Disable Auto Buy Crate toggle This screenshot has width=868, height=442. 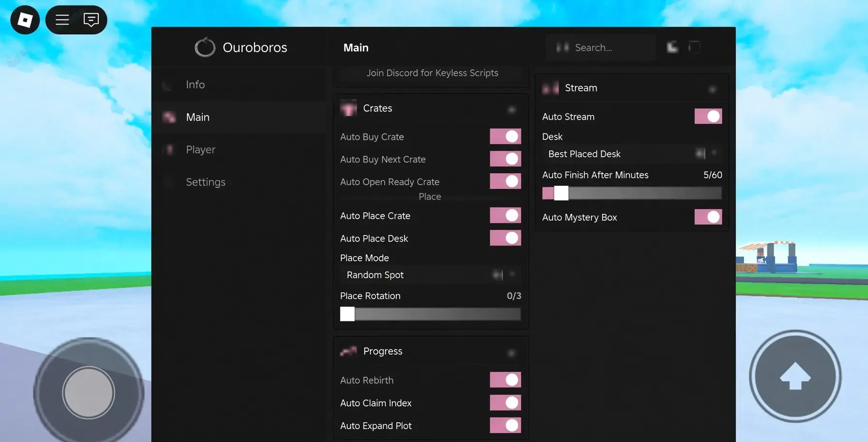coord(505,137)
